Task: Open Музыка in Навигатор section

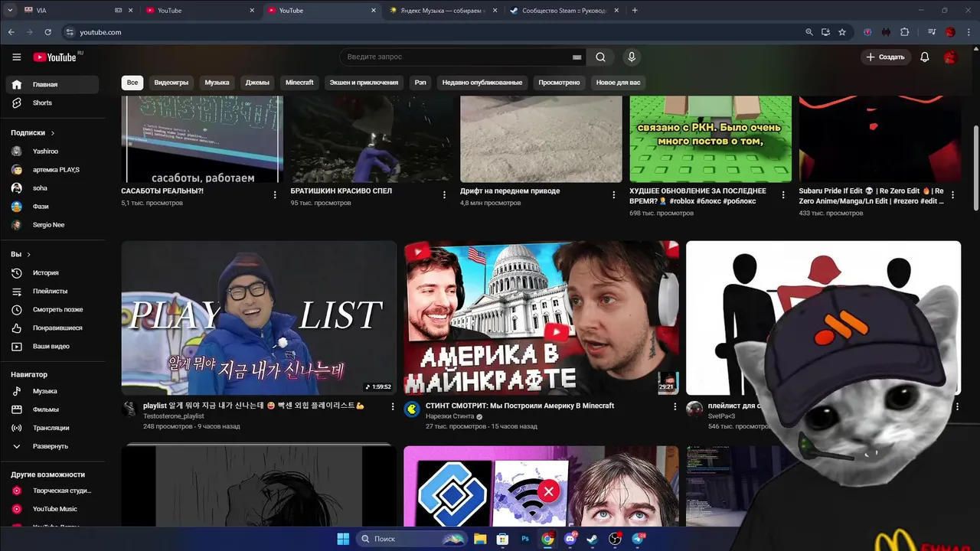Action: (x=52, y=391)
